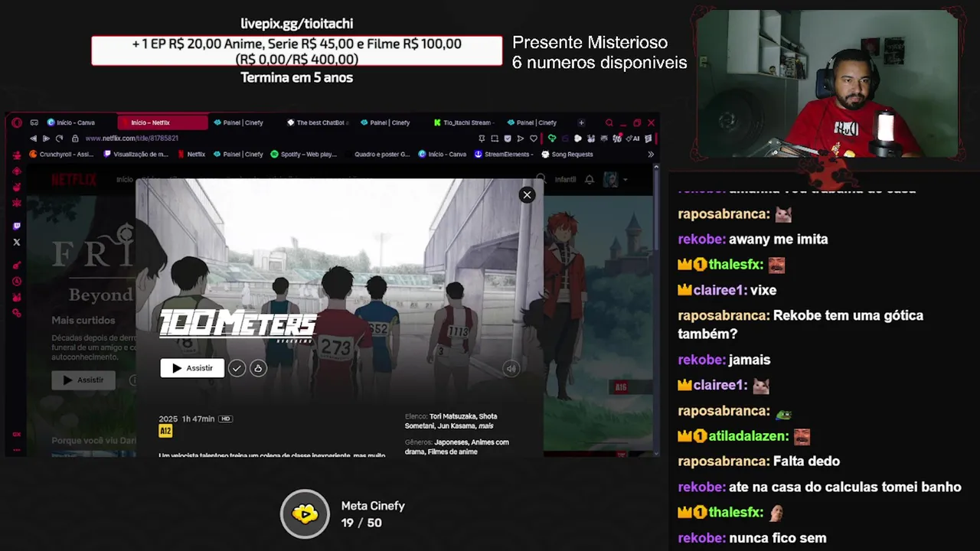Click the chat message 'awany me imita'

click(x=779, y=239)
